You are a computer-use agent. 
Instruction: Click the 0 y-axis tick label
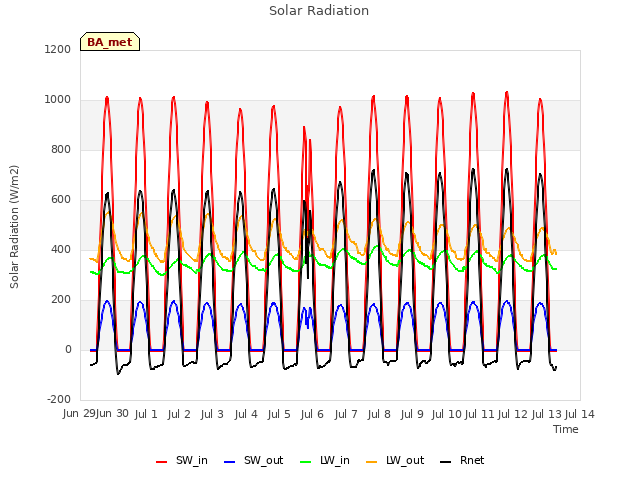68,349
